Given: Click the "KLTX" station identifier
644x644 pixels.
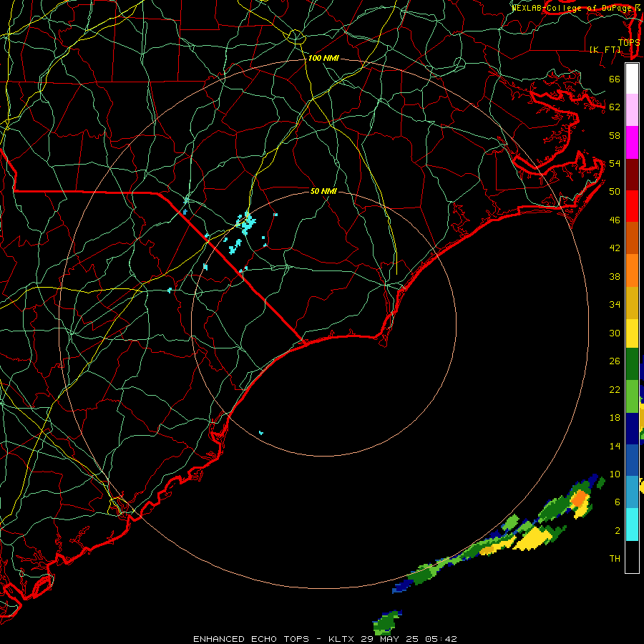Looking at the screenshot, I should [x=341, y=639].
